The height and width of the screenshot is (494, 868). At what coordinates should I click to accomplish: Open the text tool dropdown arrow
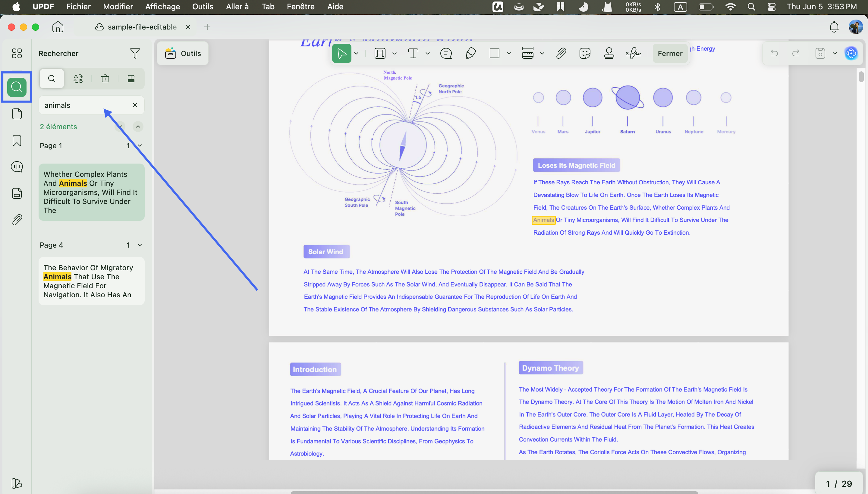(427, 53)
